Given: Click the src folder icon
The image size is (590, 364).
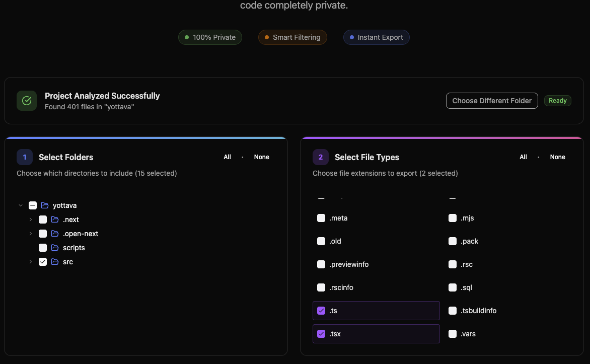Looking at the screenshot, I should 55,262.
